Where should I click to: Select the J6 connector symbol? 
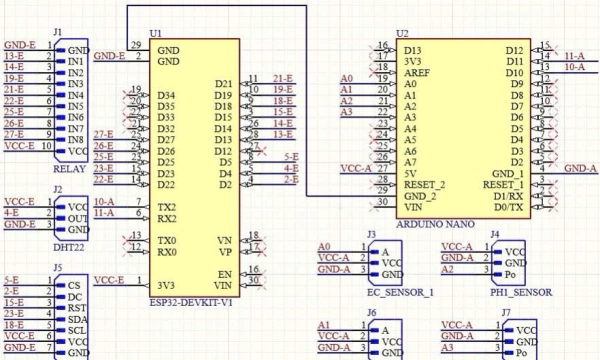tap(385, 340)
